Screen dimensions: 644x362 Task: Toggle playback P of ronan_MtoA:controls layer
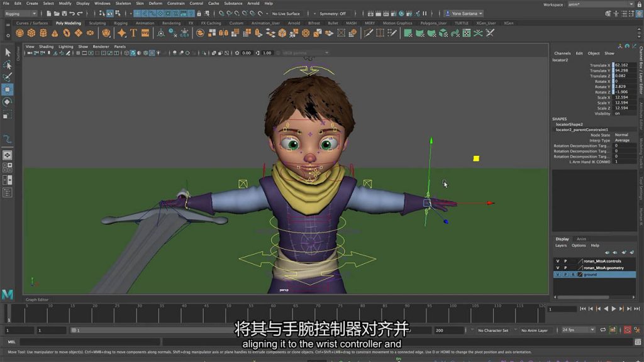(565, 261)
